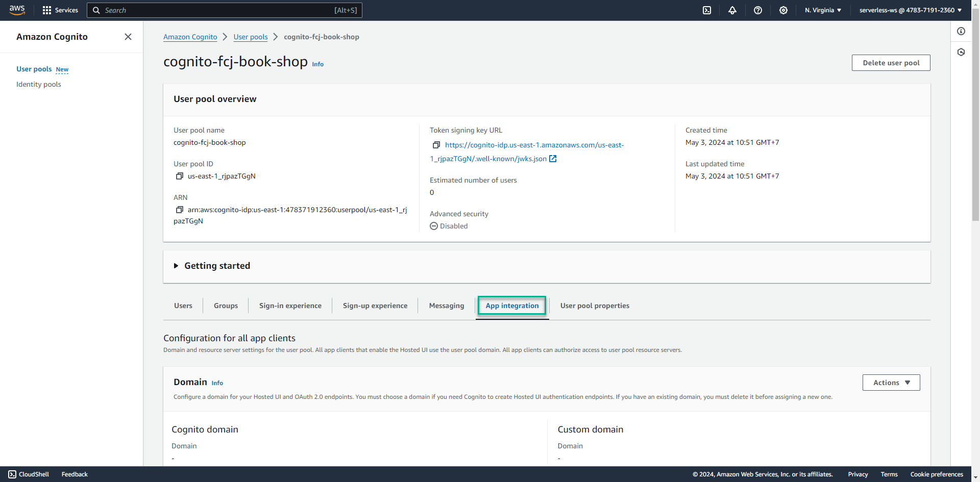Click the CloudShell icon in footer
Screen dimensions: 980x482
coord(12,474)
